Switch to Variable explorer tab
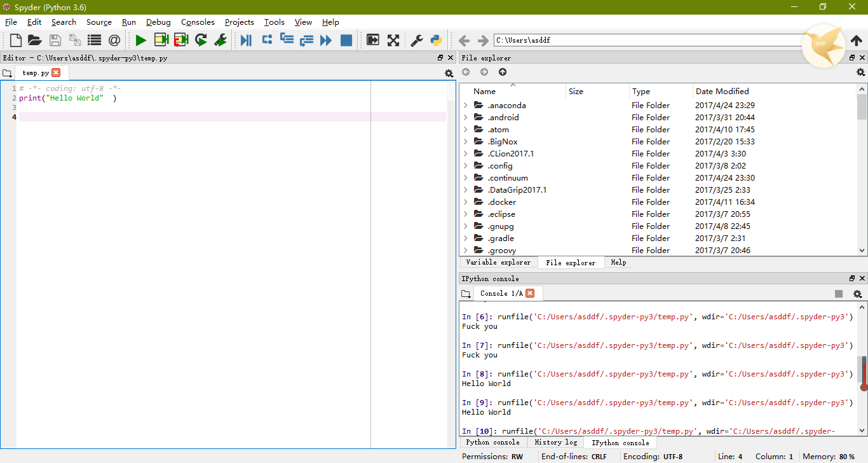 (x=498, y=262)
